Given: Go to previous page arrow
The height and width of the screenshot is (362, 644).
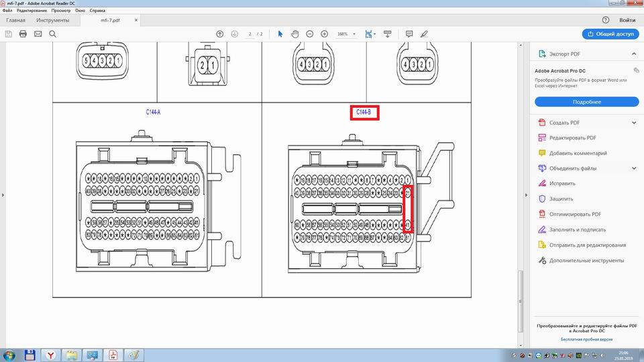Looking at the screenshot, I should coord(219,34).
